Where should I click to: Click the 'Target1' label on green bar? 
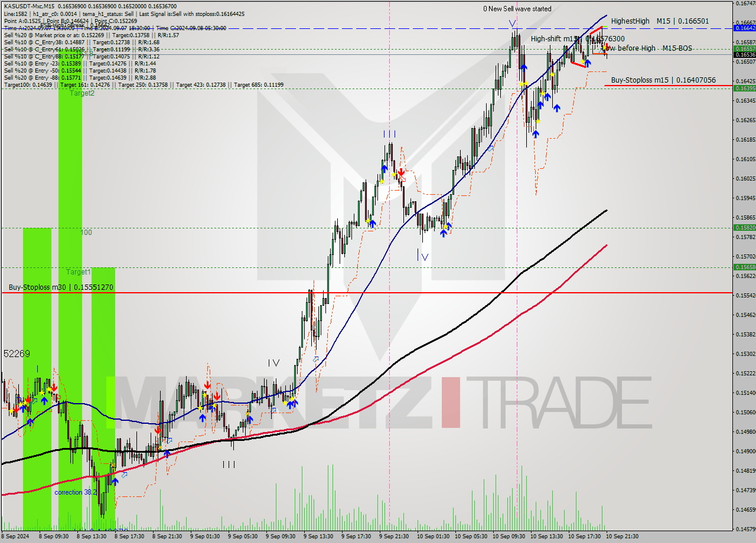79,272
